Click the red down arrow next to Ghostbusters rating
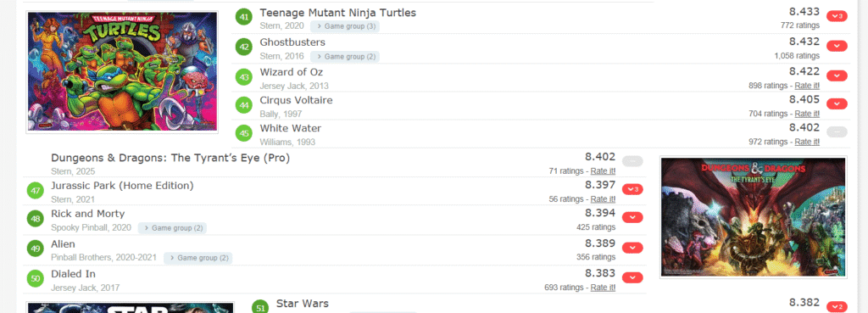 click(x=837, y=46)
